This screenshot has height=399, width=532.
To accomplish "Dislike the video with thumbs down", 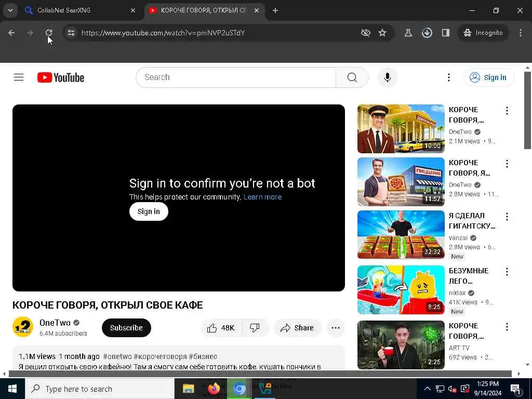I will pos(255,328).
